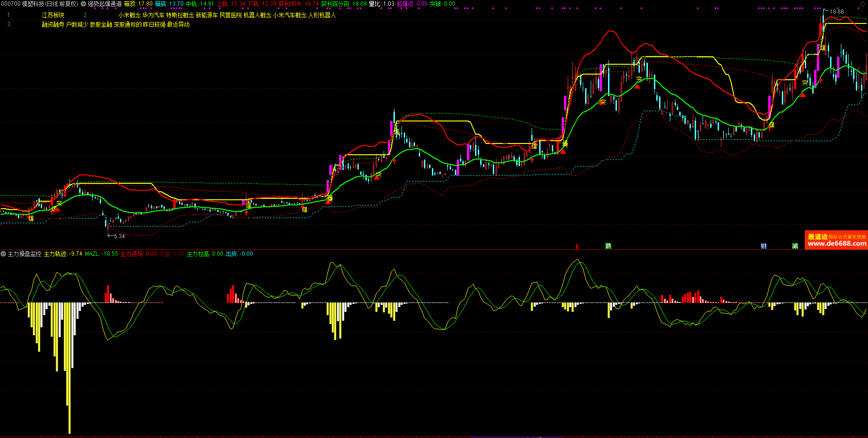
Task: Open the 江苏板块 sector label
Action: pos(53,15)
